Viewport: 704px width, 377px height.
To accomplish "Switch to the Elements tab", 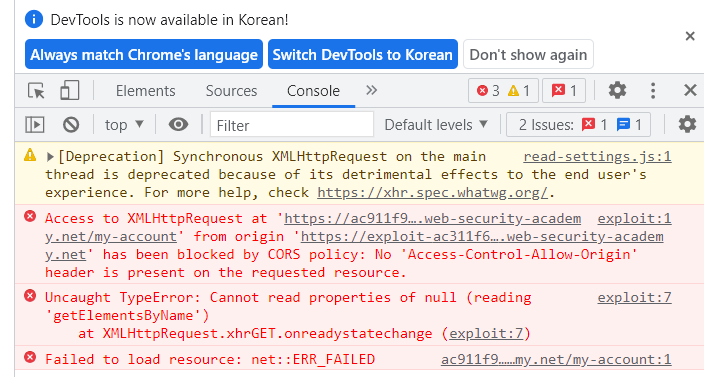I will 145,91.
